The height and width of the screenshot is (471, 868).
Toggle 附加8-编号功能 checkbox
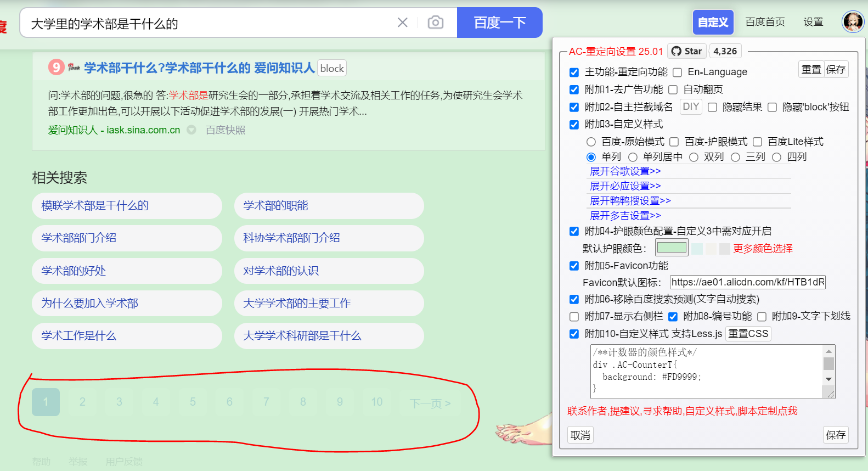point(673,317)
